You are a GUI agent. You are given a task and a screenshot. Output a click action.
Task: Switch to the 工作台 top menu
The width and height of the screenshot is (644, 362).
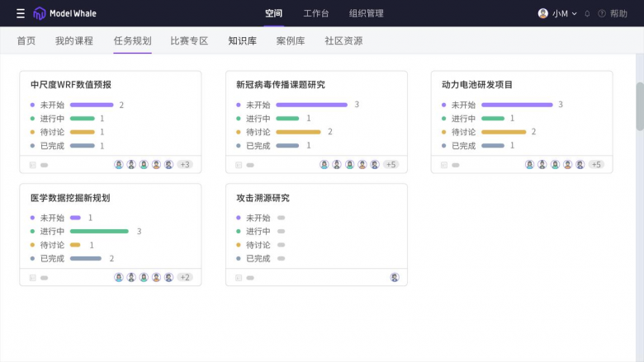click(x=315, y=13)
